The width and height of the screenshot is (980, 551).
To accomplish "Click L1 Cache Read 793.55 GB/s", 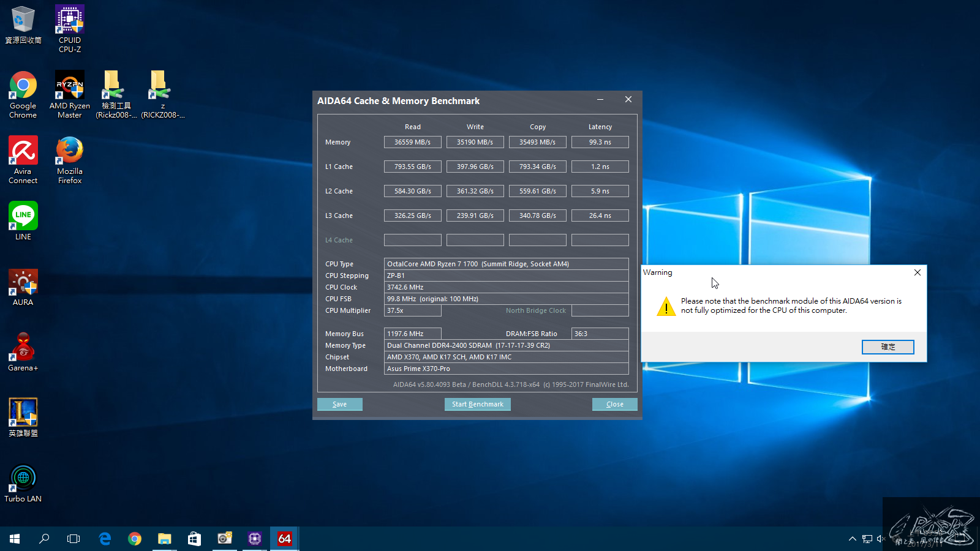I will tap(413, 167).
